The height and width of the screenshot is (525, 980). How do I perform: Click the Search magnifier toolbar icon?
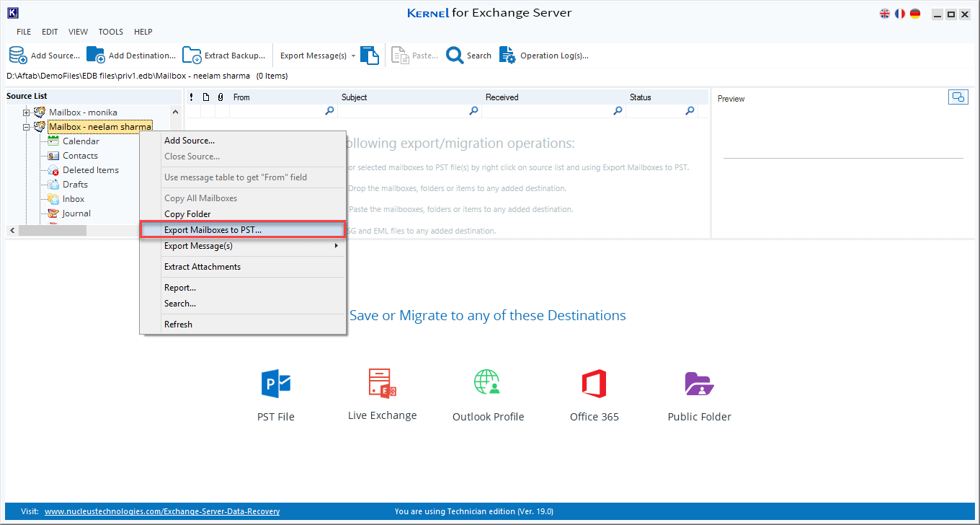pyautogui.click(x=455, y=56)
